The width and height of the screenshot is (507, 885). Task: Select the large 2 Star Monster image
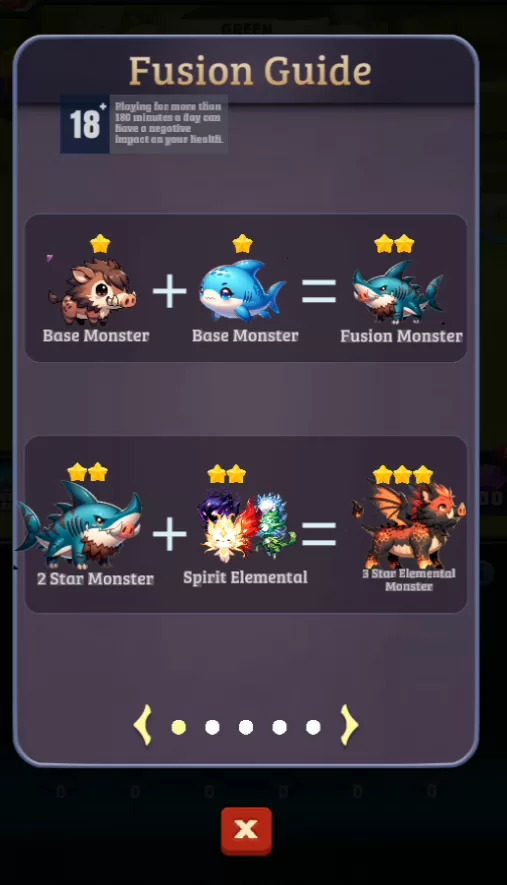[79, 525]
